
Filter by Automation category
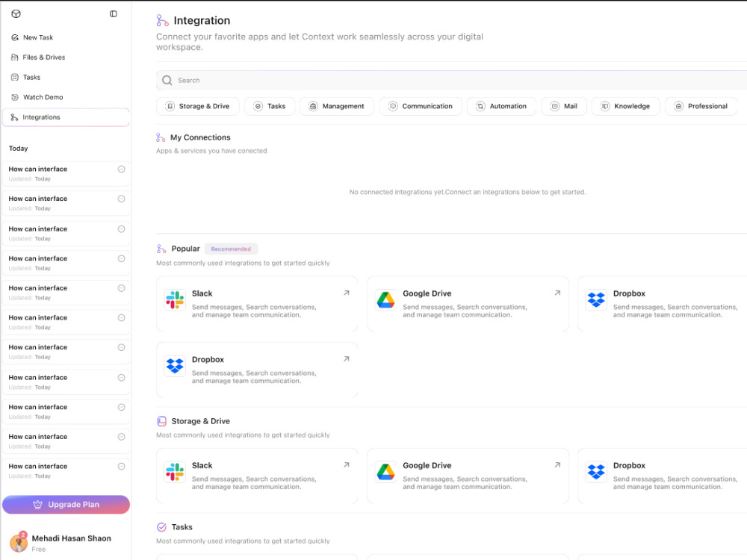[x=502, y=106]
